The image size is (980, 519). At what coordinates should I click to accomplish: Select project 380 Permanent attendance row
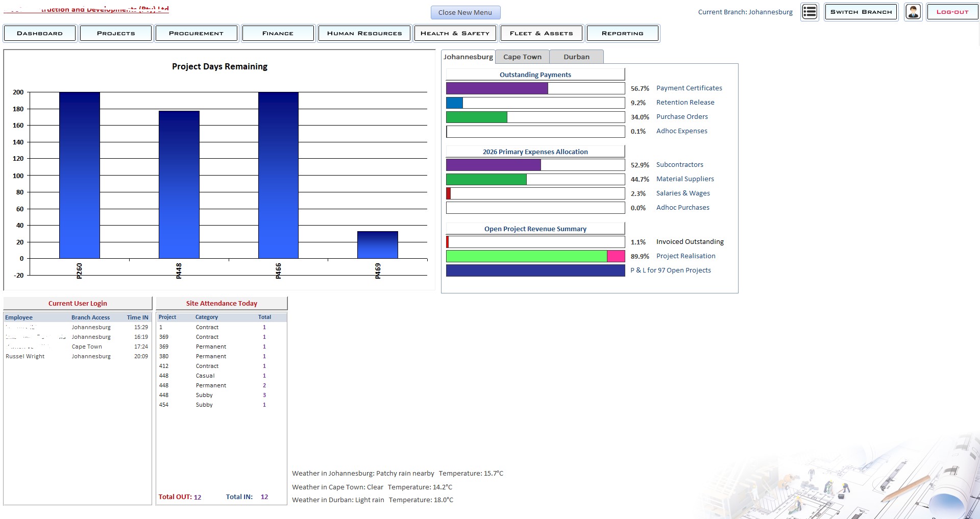pyautogui.click(x=222, y=356)
